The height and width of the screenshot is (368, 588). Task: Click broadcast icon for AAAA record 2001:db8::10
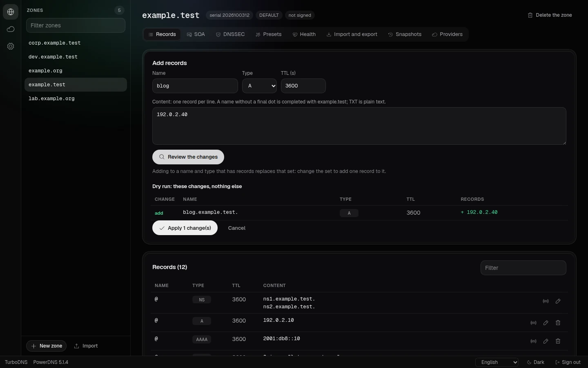(533, 341)
